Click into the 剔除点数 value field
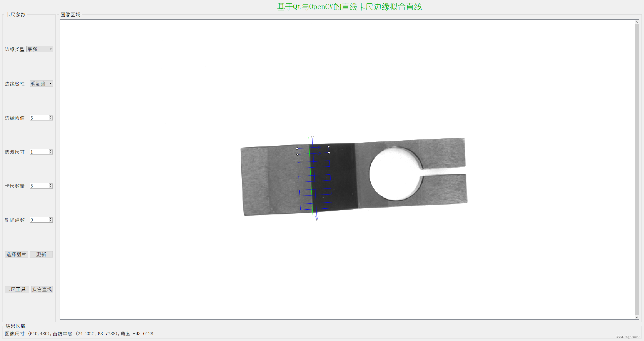 pos(39,220)
